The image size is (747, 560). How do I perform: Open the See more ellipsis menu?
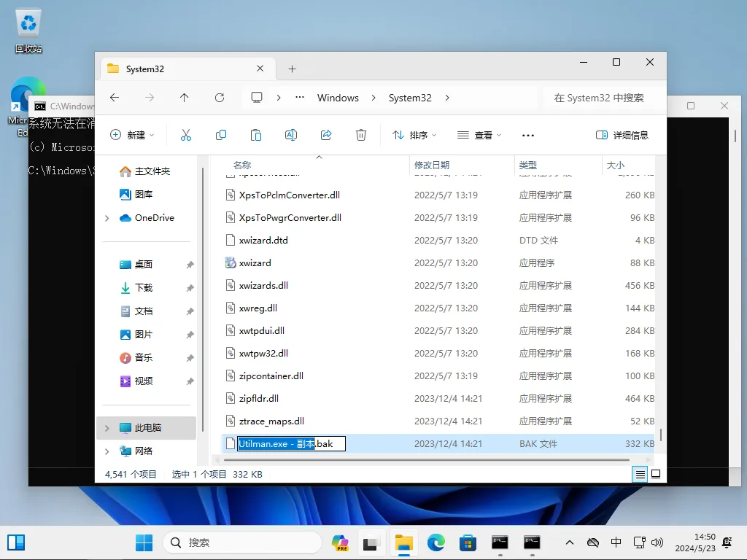click(528, 135)
